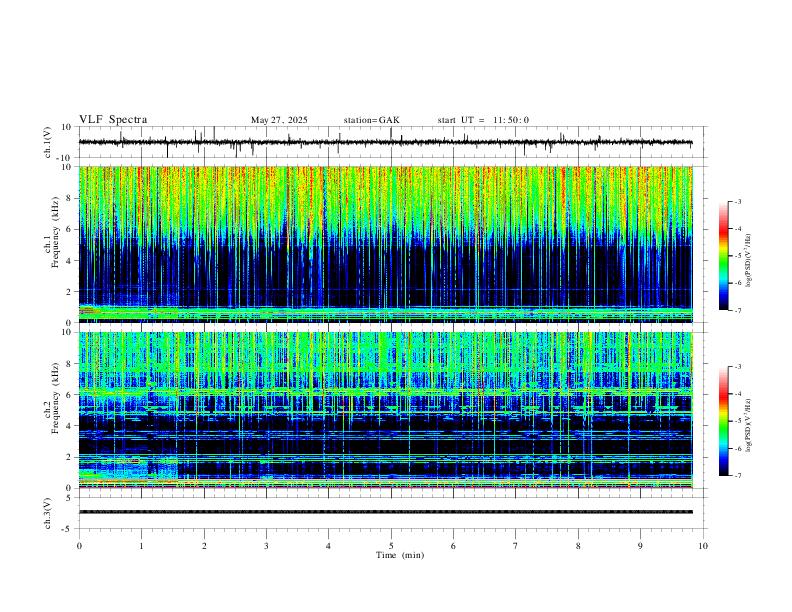Click time-axis tick label "8"
The image size is (792, 612).
578,546
